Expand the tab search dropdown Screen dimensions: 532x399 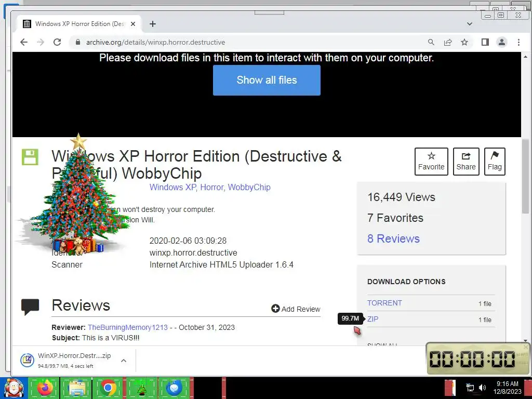(470, 24)
